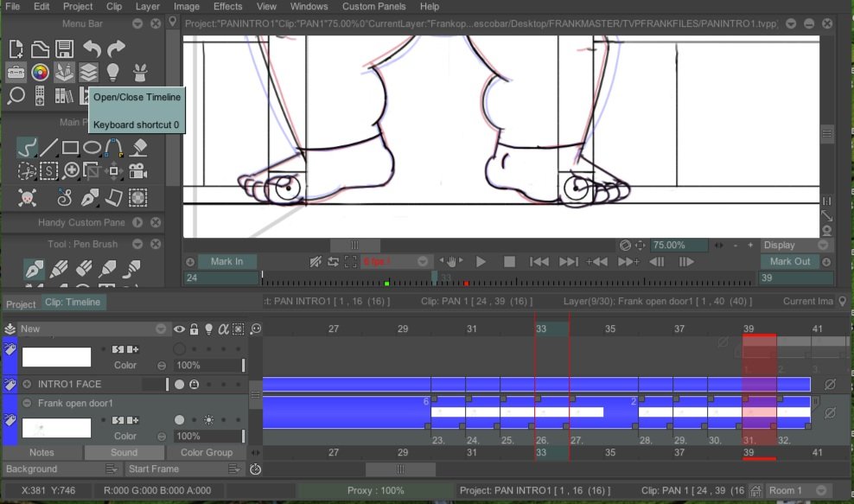This screenshot has width=854, height=504.
Task: Collapse the Frank open door1 layer
Action: (x=27, y=403)
